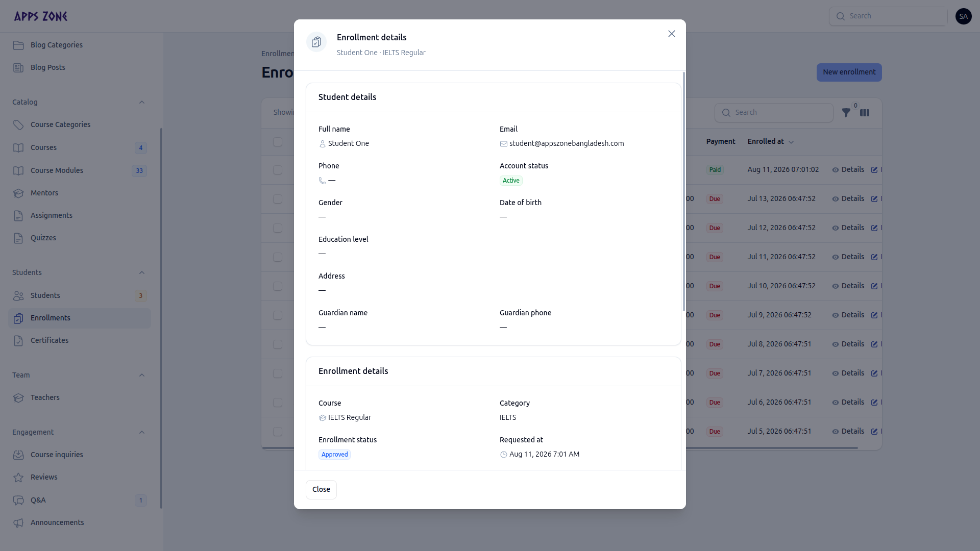Go to Course Modules in the sidebar
Viewport: 980px width, 551px height.
(x=80, y=170)
